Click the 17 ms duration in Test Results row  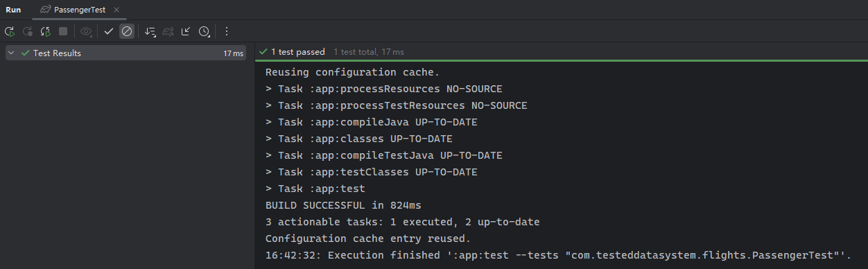pos(233,53)
